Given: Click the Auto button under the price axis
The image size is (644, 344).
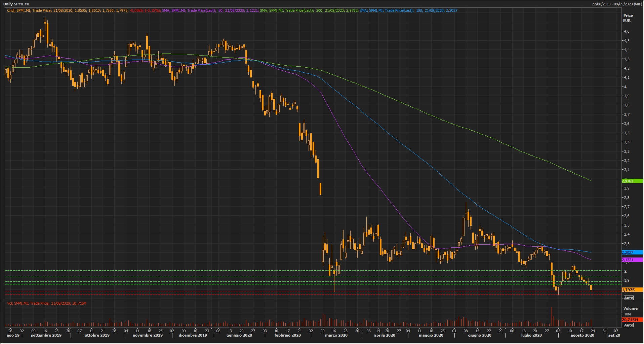Looking at the screenshot, I should coord(628,298).
